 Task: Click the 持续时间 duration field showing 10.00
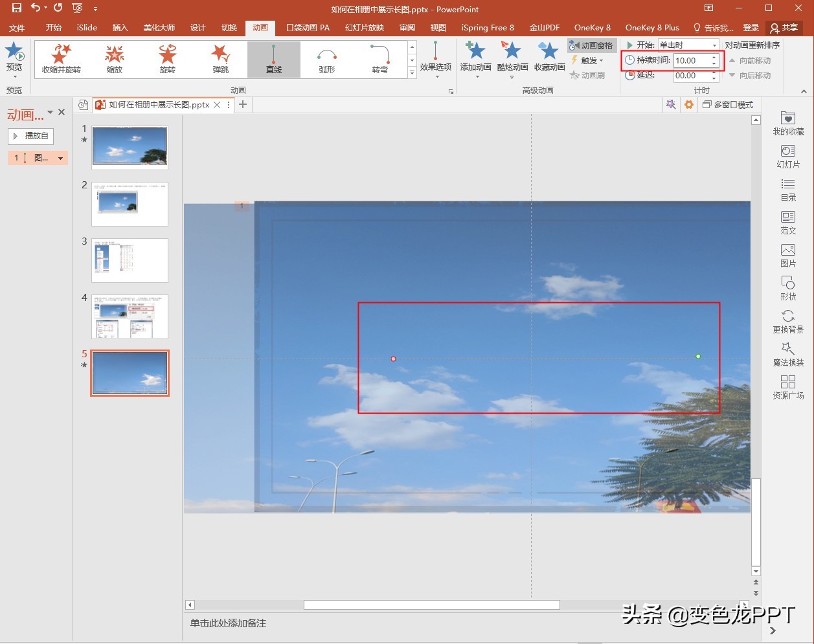coord(692,60)
